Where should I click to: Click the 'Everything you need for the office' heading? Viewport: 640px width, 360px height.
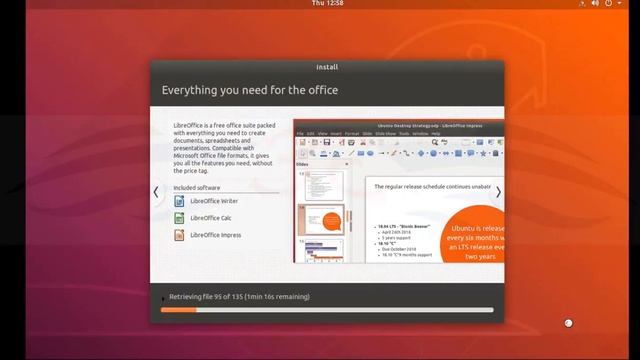(250, 90)
